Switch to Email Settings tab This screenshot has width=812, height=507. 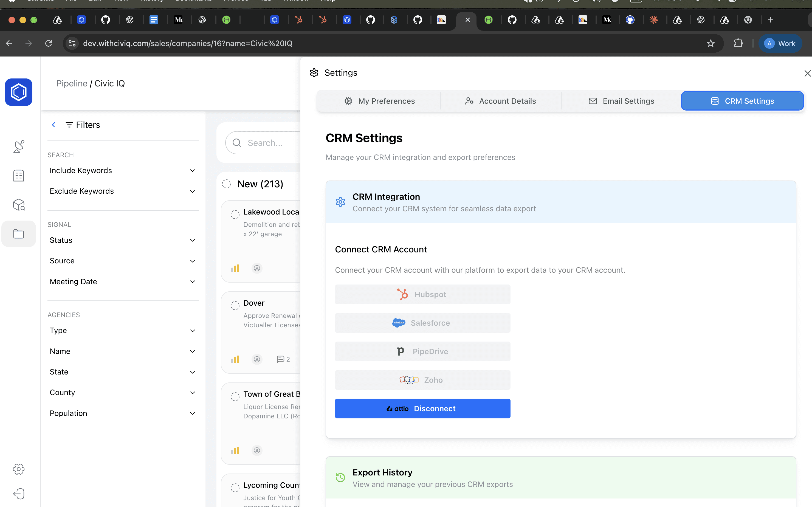coord(621,101)
